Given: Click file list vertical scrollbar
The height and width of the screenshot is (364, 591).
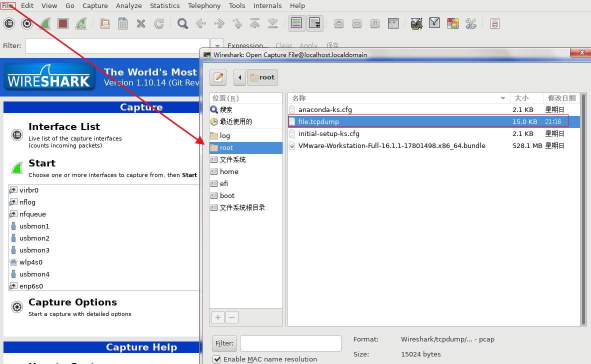Looking at the screenshot, I should coord(583,209).
